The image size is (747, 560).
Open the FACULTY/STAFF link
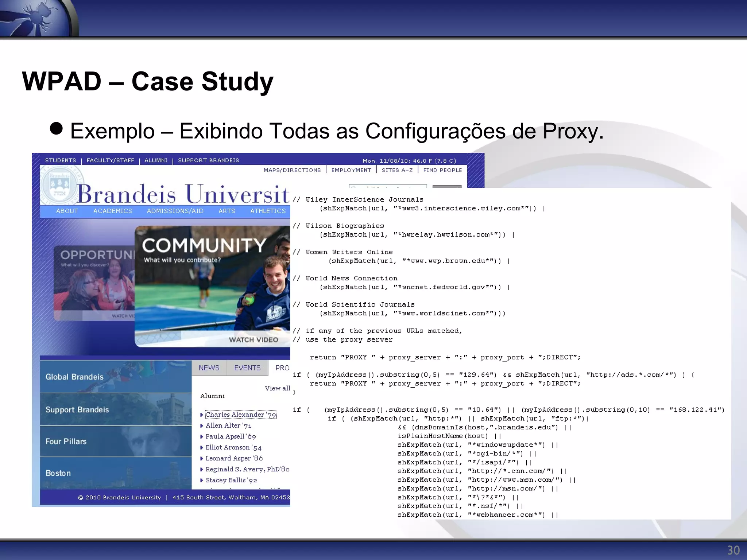(x=111, y=160)
